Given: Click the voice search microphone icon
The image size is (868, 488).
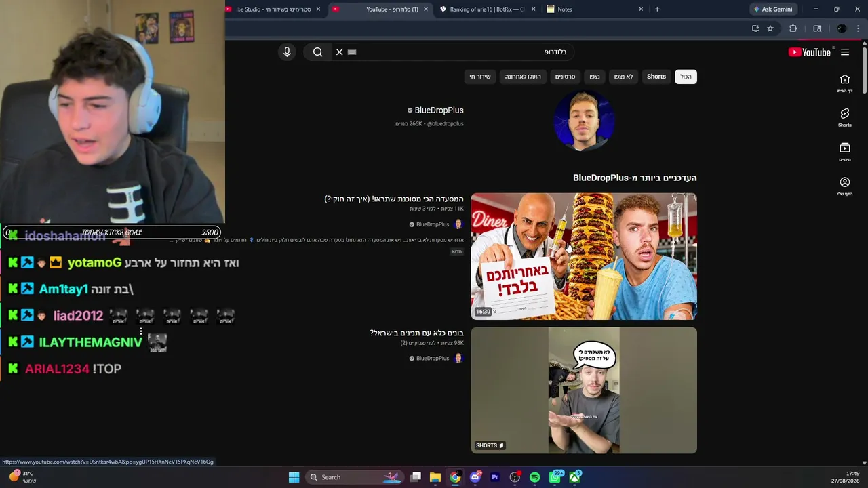Looking at the screenshot, I should point(287,52).
